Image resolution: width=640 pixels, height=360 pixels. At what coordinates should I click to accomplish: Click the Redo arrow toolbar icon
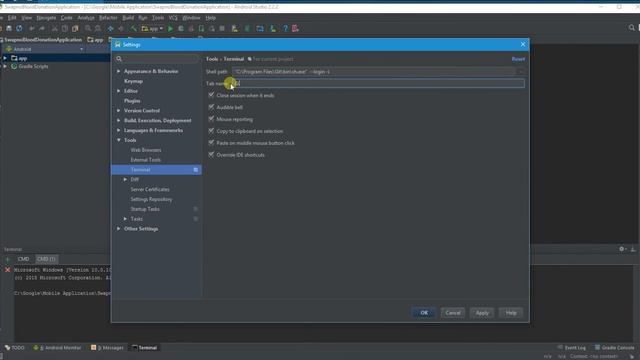point(42,29)
